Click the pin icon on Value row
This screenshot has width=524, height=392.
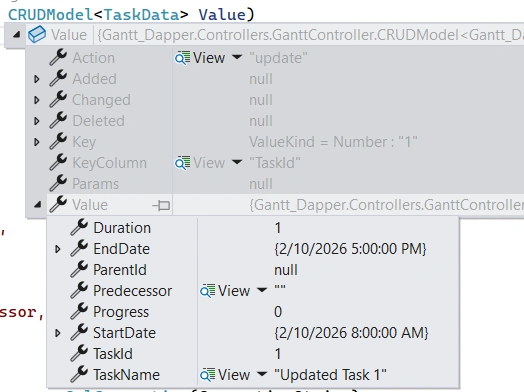tap(161, 205)
